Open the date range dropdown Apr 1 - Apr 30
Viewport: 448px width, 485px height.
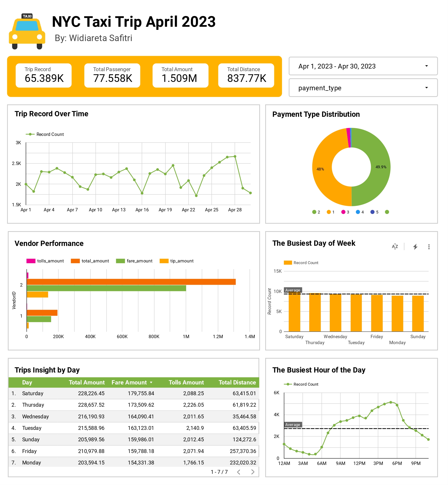pos(363,66)
